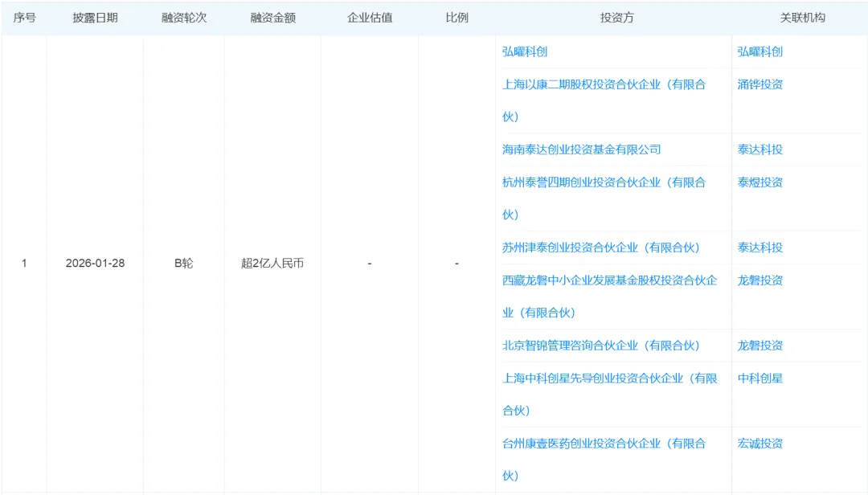This screenshot has width=868, height=495.
Task: Open 上海中科创星先导创业投资合伙企业 investor link
Action: pos(609,395)
